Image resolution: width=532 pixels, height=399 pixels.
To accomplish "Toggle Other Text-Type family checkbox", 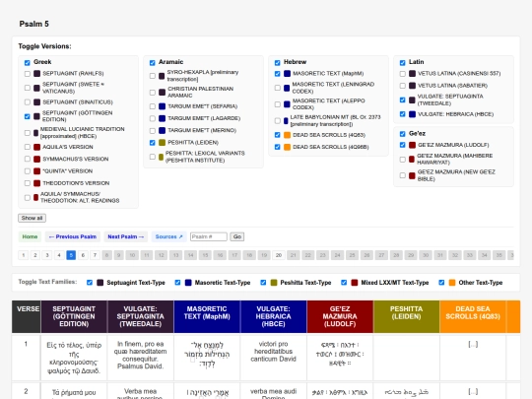I will 441,283.
